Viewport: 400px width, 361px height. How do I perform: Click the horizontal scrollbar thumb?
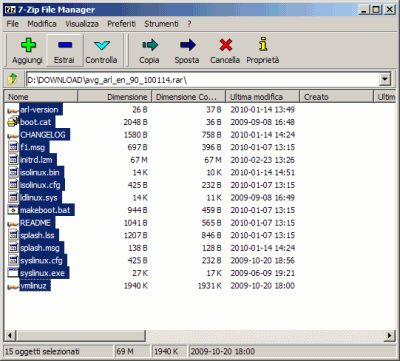point(80,335)
